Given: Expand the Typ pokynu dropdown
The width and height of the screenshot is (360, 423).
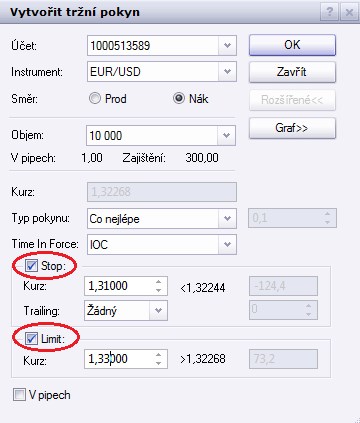Looking at the screenshot, I should 227,219.
